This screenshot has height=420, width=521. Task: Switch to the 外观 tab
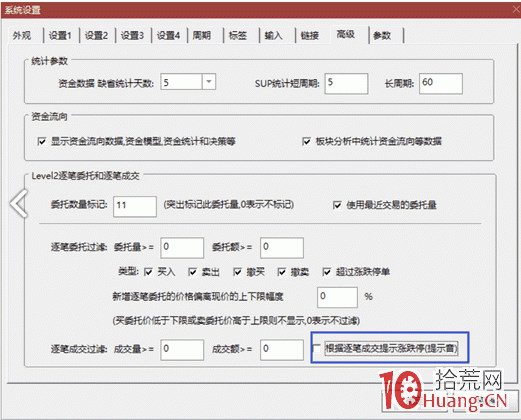22,35
